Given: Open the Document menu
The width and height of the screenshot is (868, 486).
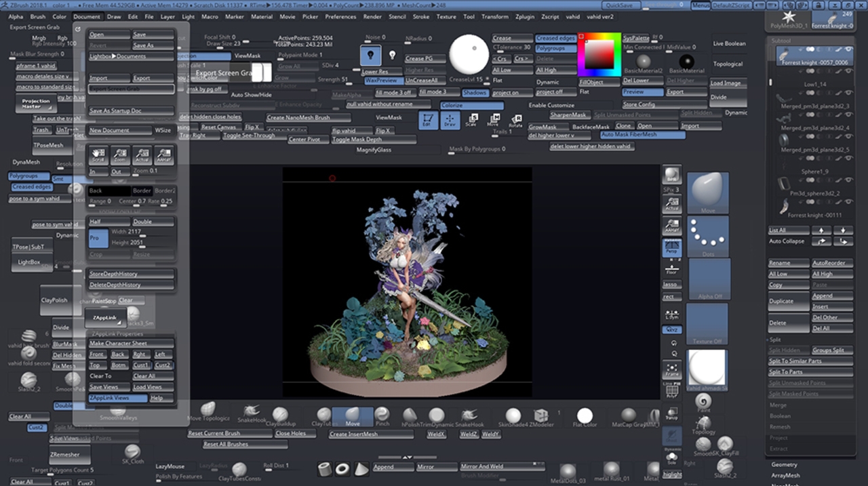Looking at the screenshot, I should tap(87, 16).
